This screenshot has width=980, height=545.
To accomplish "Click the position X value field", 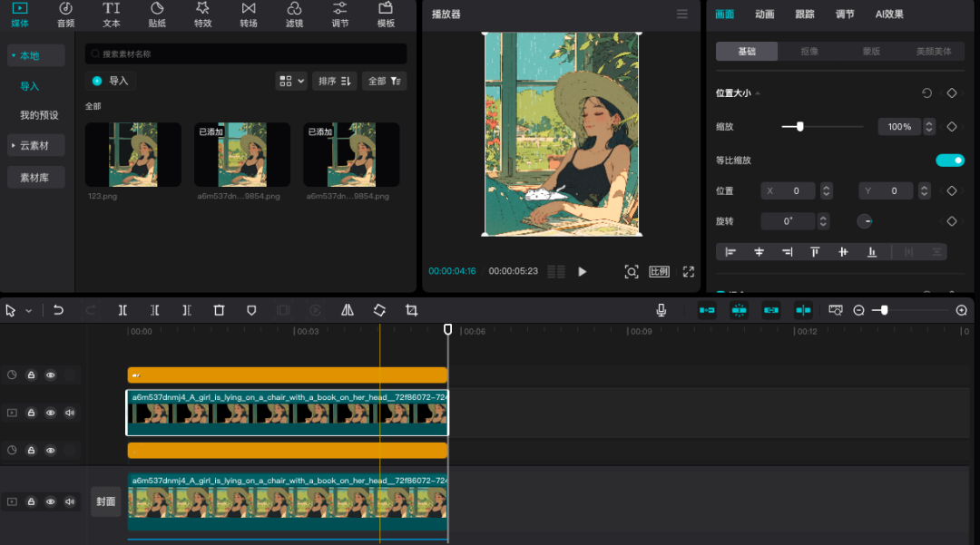I will pyautogui.click(x=789, y=191).
